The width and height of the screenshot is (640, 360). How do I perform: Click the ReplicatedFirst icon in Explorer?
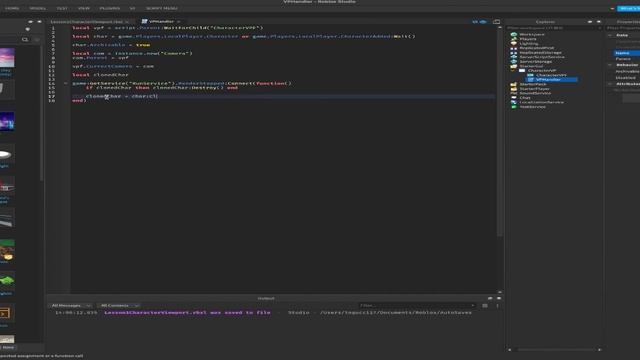point(514,48)
